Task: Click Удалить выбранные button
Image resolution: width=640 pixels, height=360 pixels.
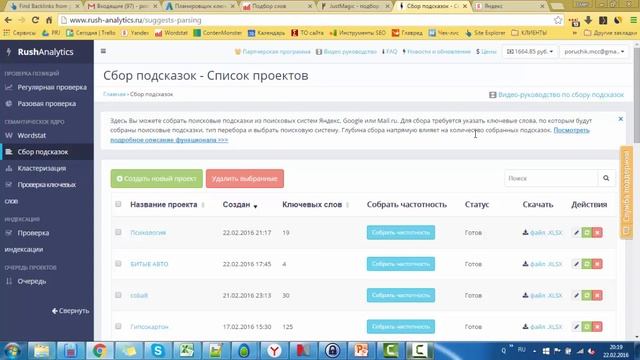Action: tap(244, 179)
